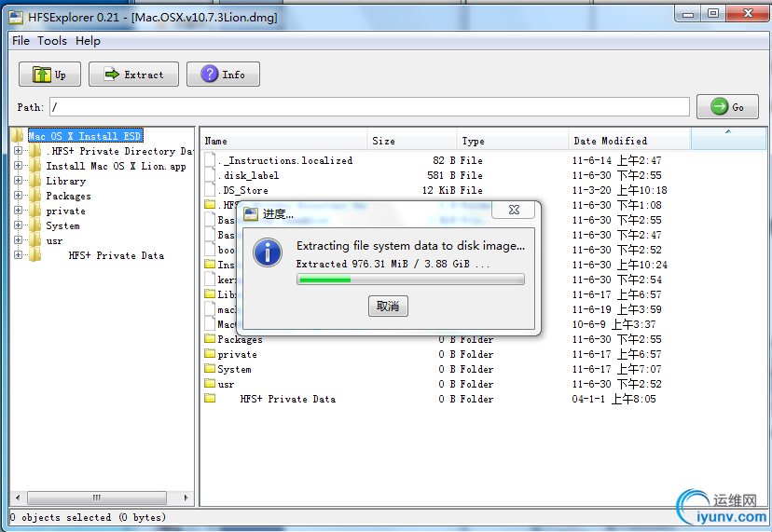The width and height of the screenshot is (772, 532).
Task: Click the extraction progress bar
Action: (x=410, y=280)
